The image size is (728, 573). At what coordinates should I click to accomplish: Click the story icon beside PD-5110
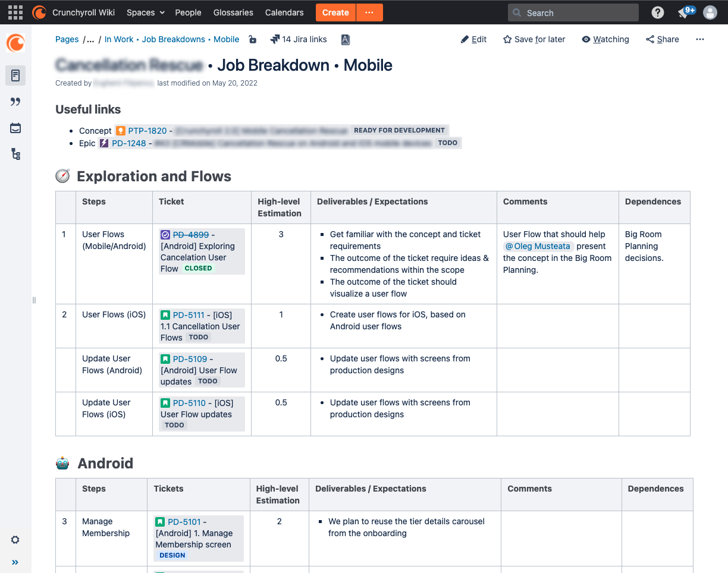pyautogui.click(x=165, y=403)
